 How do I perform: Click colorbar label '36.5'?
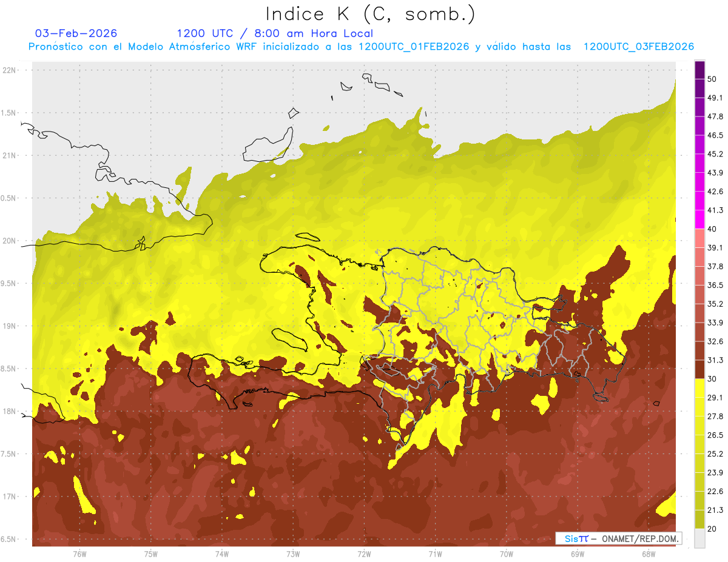(x=715, y=286)
